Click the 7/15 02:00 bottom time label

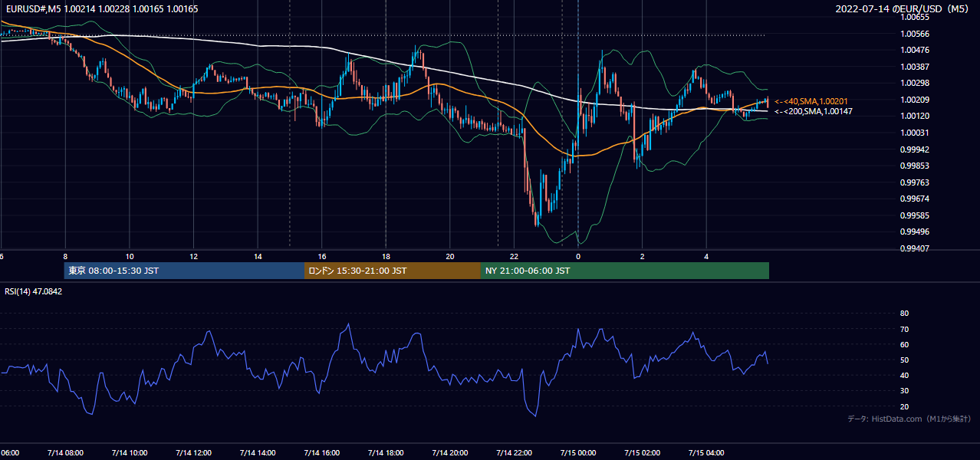click(x=642, y=453)
